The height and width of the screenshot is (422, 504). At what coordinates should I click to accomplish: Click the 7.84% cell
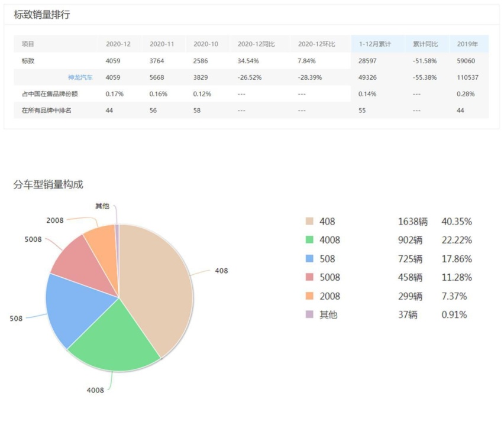(306, 61)
